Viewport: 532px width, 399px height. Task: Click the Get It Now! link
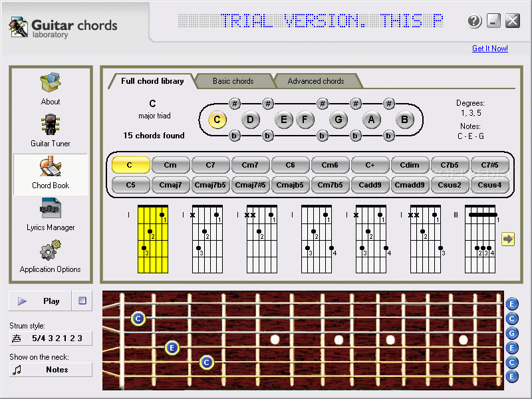(x=490, y=49)
